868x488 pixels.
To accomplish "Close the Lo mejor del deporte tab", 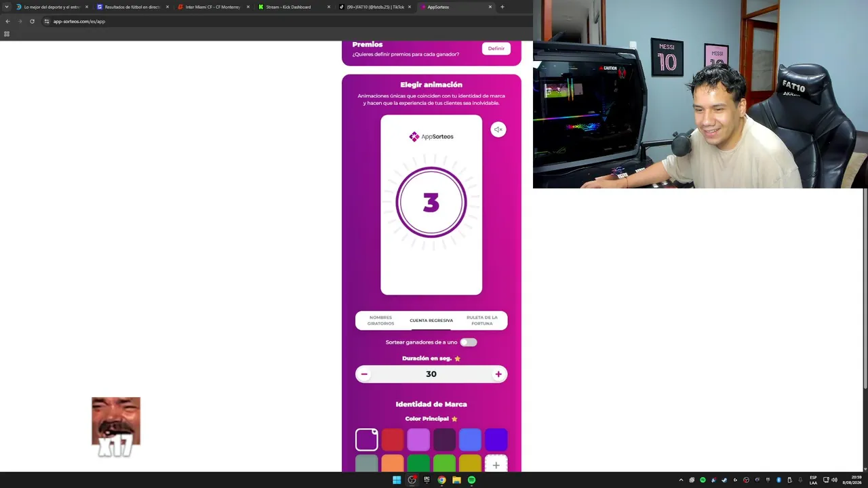I will point(87,7).
